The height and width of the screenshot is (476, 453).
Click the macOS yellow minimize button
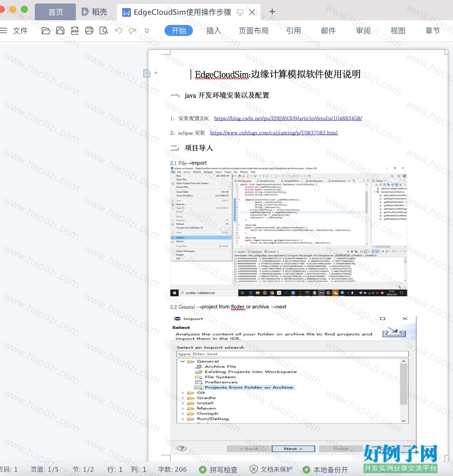[x=13, y=9]
